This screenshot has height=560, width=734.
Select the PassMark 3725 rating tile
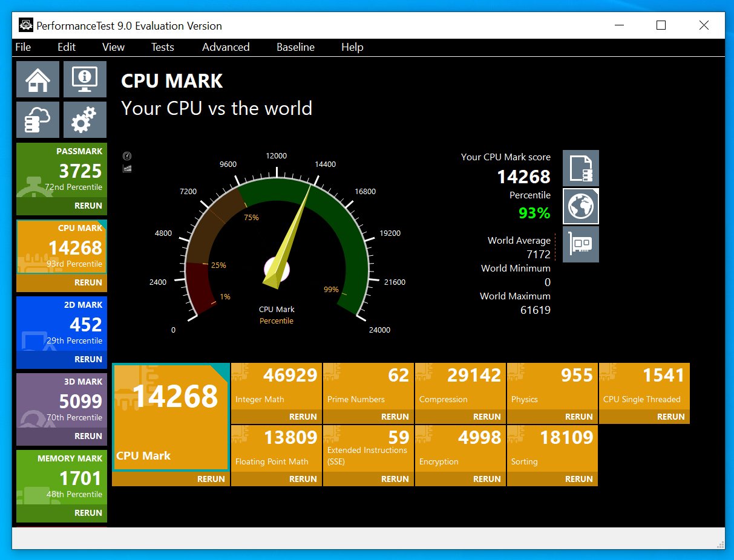[x=62, y=171]
